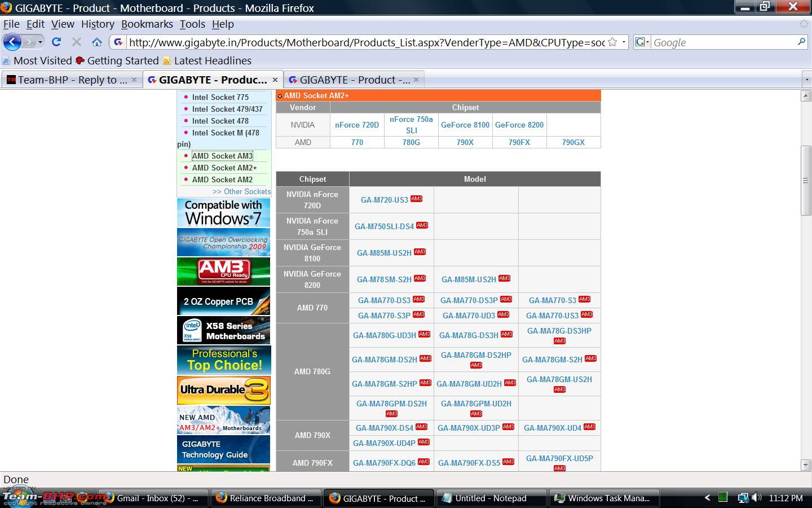This screenshot has height=508, width=812.
Task: Expand hidden system tray icons arrow
Action: (707, 498)
